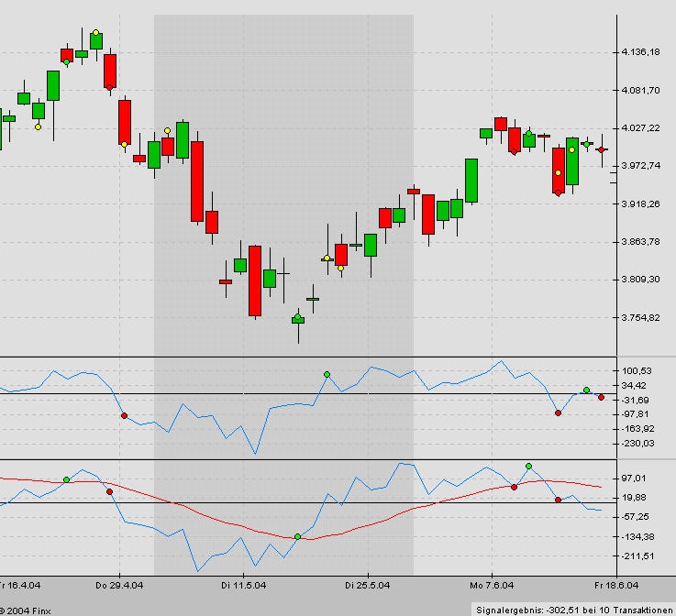
Task: Click the Fr 18.6.04 date label
Action: point(616,586)
